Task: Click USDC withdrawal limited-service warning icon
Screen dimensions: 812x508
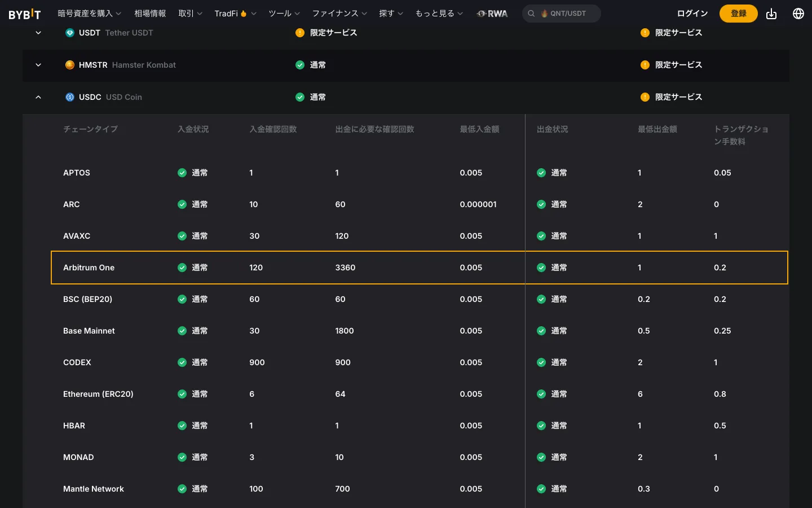Action: 645,97
